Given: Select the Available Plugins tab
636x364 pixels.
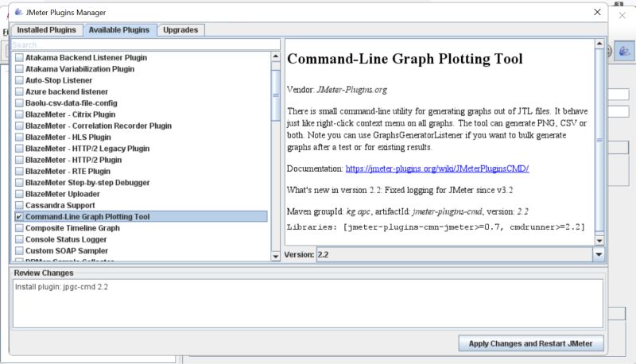Looking at the screenshot, I should pyautogui.click(x=119, y=30).
